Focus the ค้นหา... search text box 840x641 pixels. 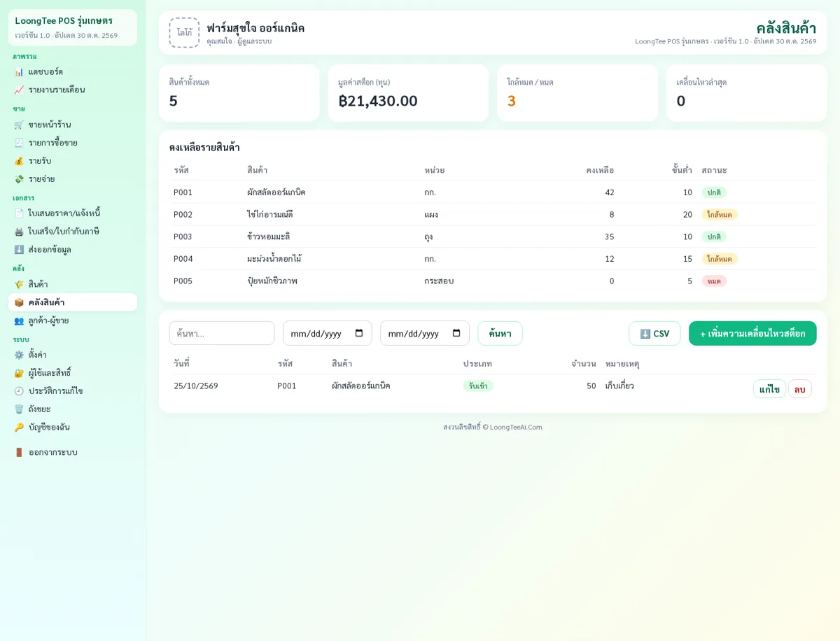222,333
